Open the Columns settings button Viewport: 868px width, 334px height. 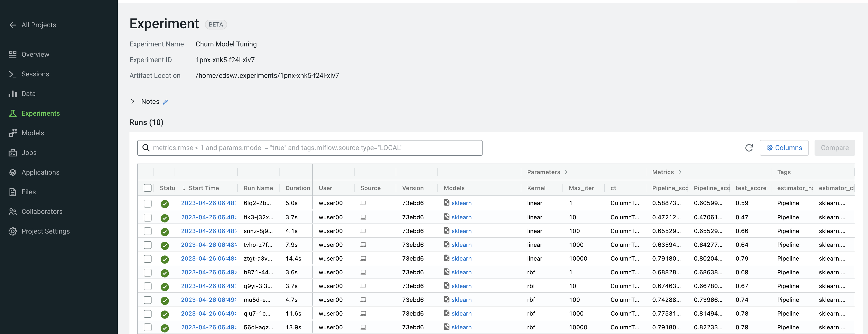[x=784, y=148]
